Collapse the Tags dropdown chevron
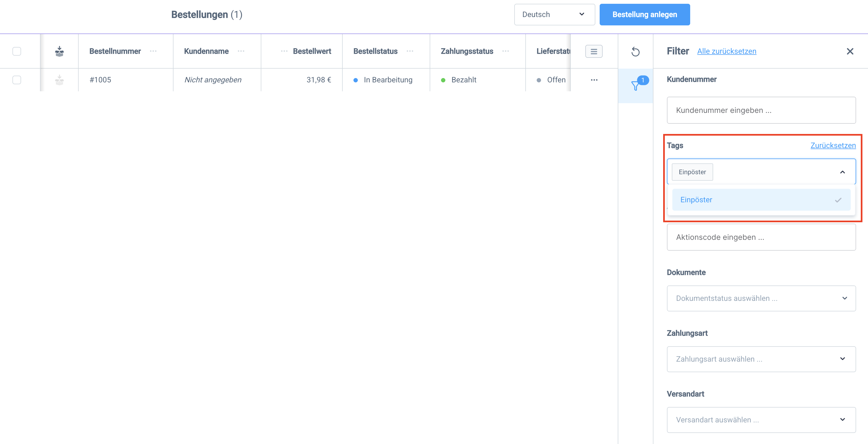The height and width of the screenshot is (444, 868). pos(842,172)
